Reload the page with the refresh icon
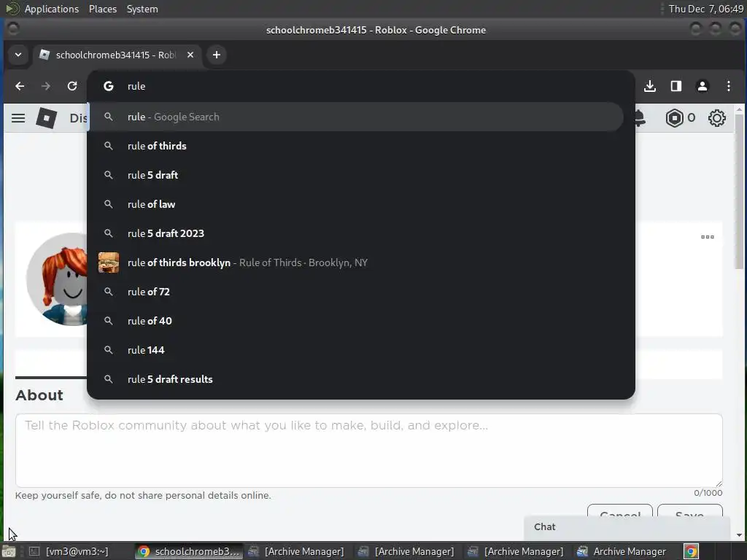 pos(72,86)
